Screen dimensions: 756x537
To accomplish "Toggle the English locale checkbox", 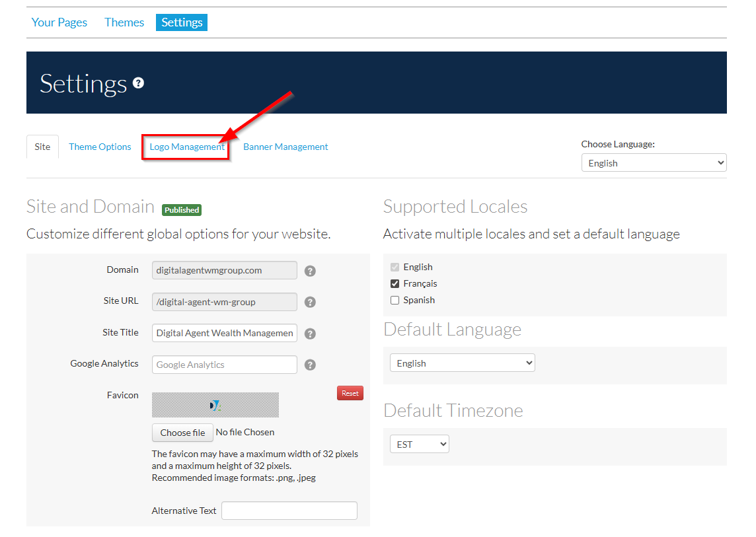I will click(395, 267).
